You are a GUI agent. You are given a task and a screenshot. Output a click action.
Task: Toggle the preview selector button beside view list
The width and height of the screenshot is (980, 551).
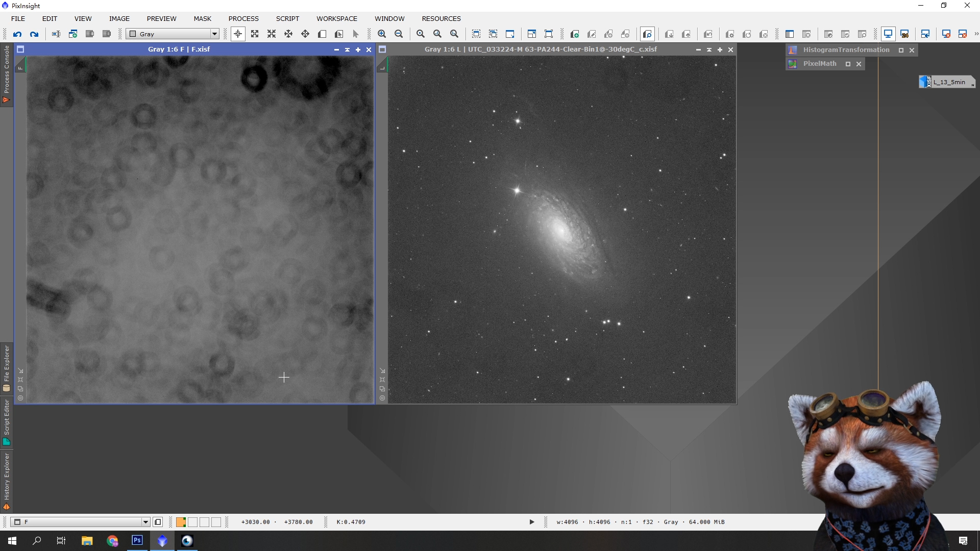[x=158, y=522]
